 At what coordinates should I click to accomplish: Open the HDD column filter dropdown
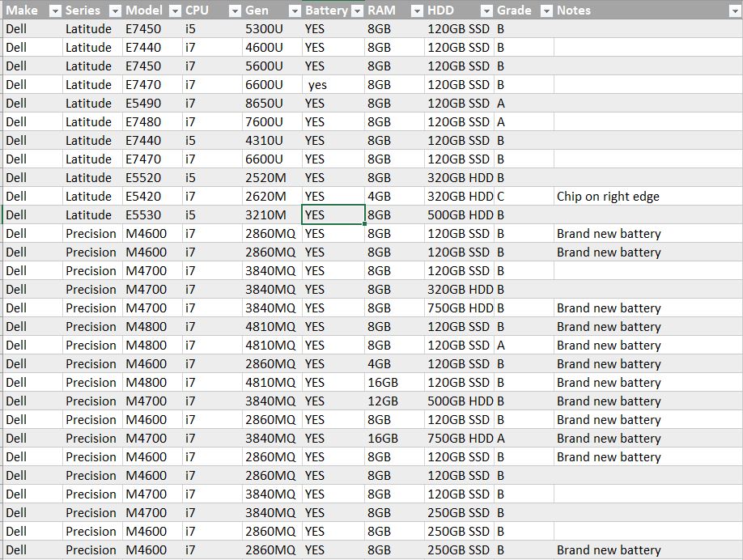tap(486, 11)
